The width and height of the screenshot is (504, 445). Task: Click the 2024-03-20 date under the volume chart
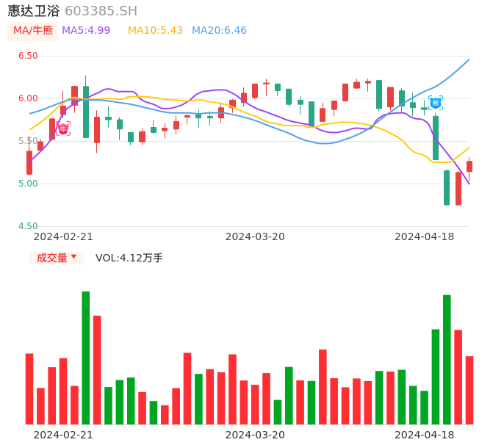click(x=255, y=435)
